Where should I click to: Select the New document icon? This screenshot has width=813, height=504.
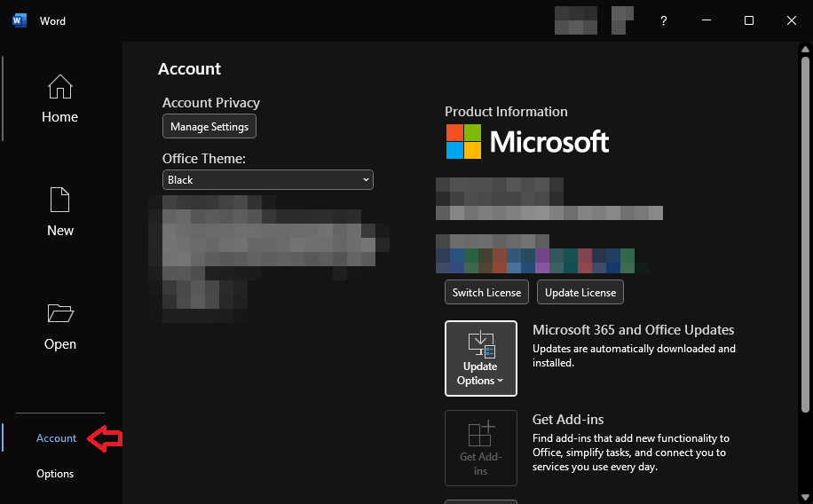click(59, 200)
